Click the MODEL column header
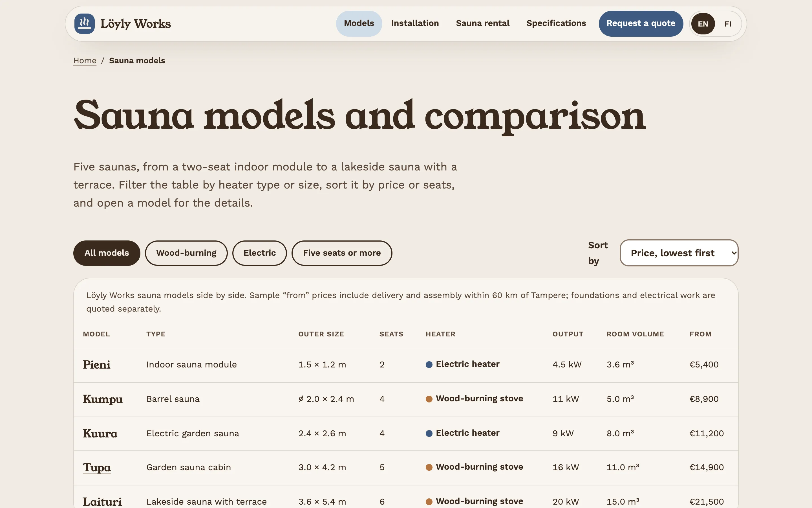This screenshot has height=508, width=812. pos(96,334)
